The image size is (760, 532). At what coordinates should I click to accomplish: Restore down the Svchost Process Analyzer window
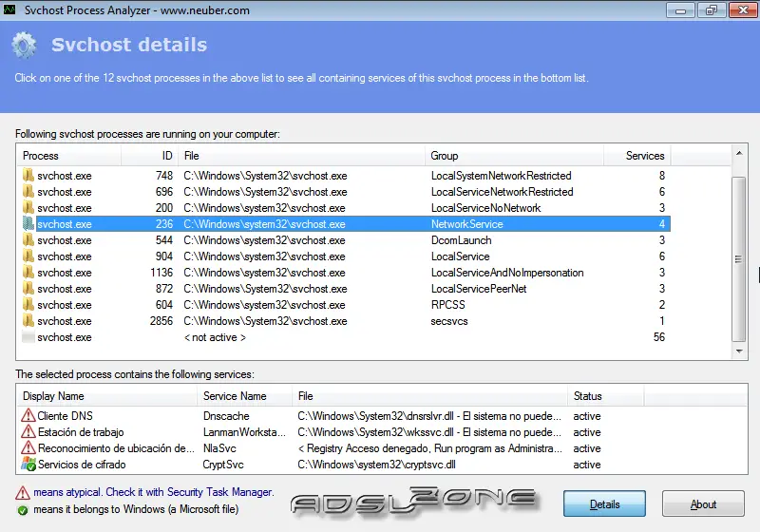point(711,10)
